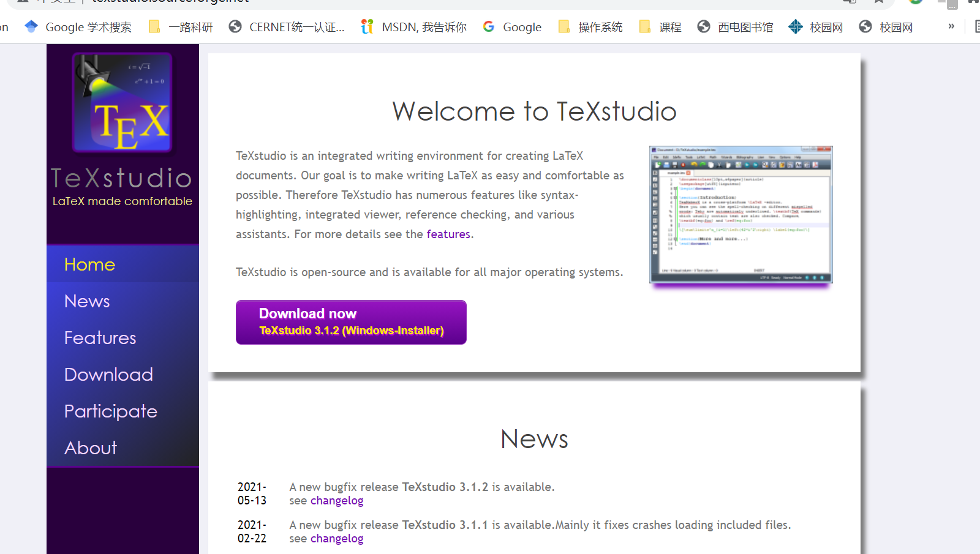Open the About menu item
Viewport: 980px width, 554px height.
click(123, 448)
